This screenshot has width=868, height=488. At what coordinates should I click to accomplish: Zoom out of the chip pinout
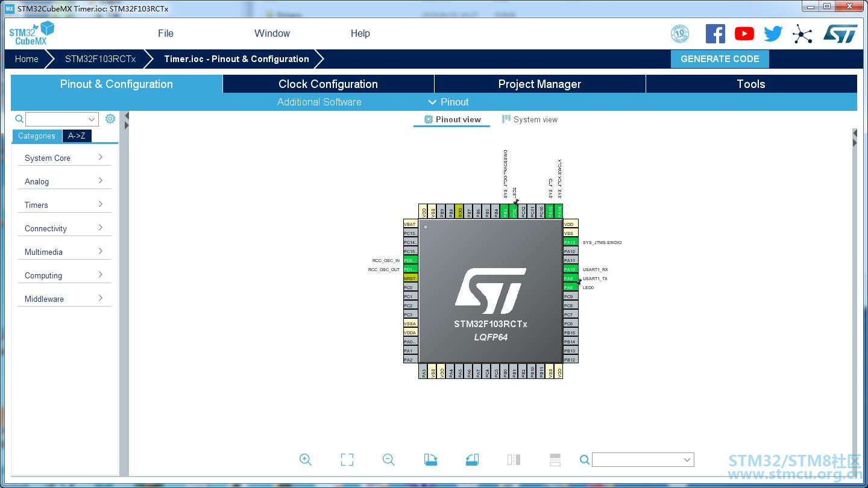(389, 460)
